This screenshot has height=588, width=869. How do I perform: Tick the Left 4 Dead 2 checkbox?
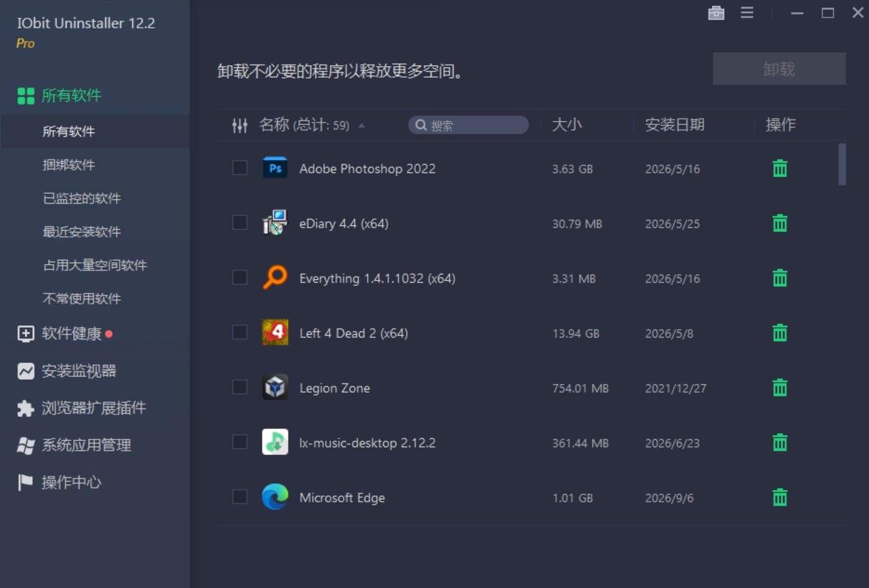(240, 332)
